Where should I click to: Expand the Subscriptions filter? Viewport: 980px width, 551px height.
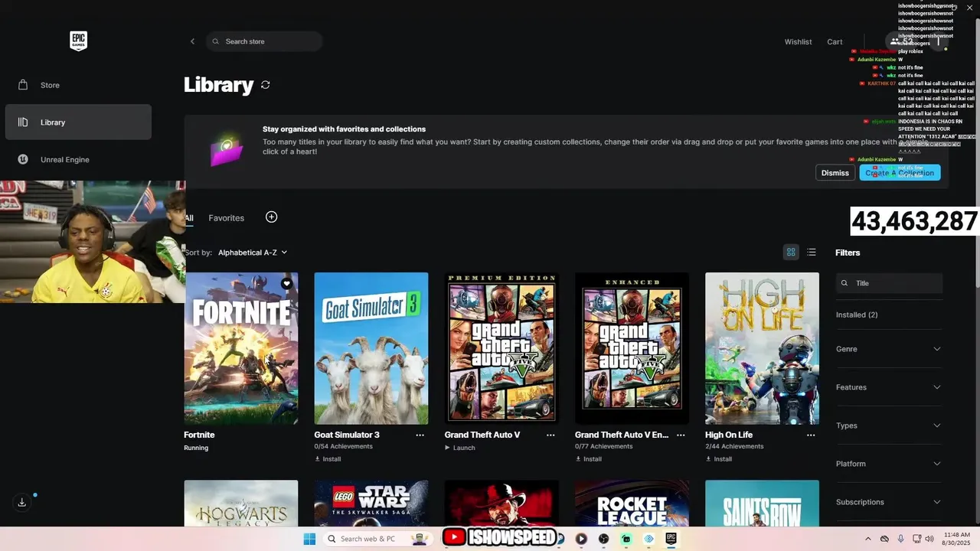[889, 502]
